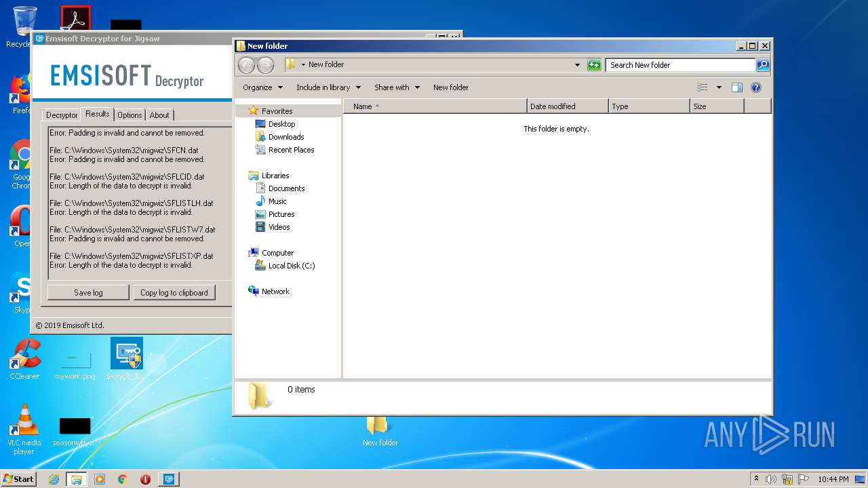Select VLC media player shortcut
The width and height of the screenshot is (868, 488).
[24, 430]
